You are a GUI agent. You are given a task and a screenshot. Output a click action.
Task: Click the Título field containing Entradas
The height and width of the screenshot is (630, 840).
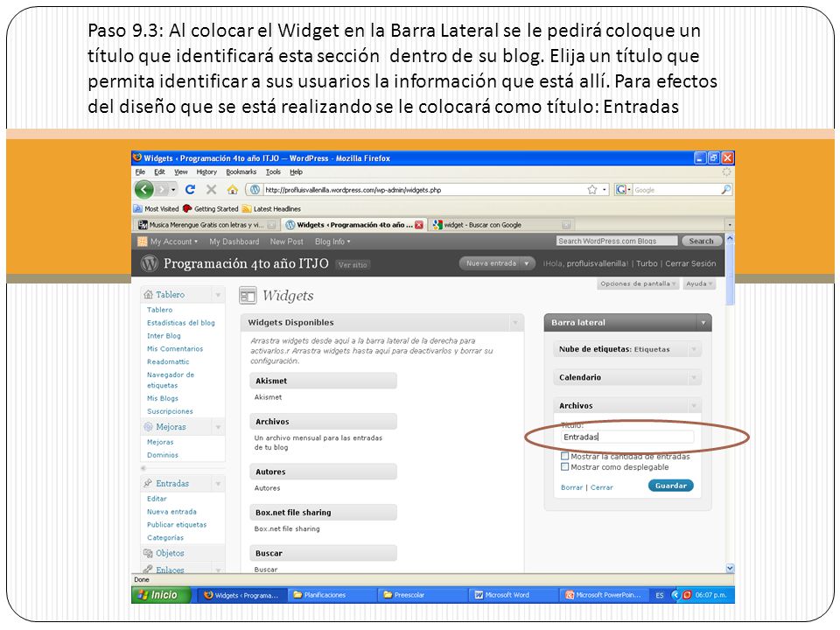[x=627, y=437]
